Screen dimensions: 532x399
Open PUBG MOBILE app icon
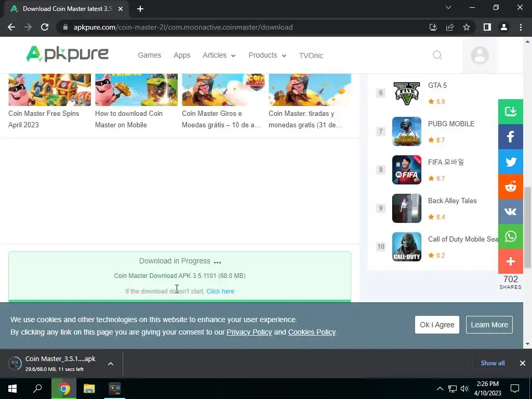point(406,131)
